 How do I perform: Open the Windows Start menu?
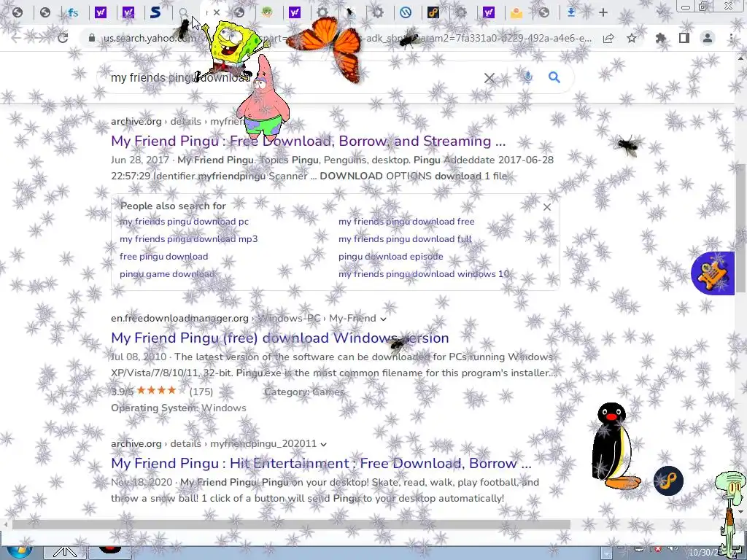tap(19, 553)
